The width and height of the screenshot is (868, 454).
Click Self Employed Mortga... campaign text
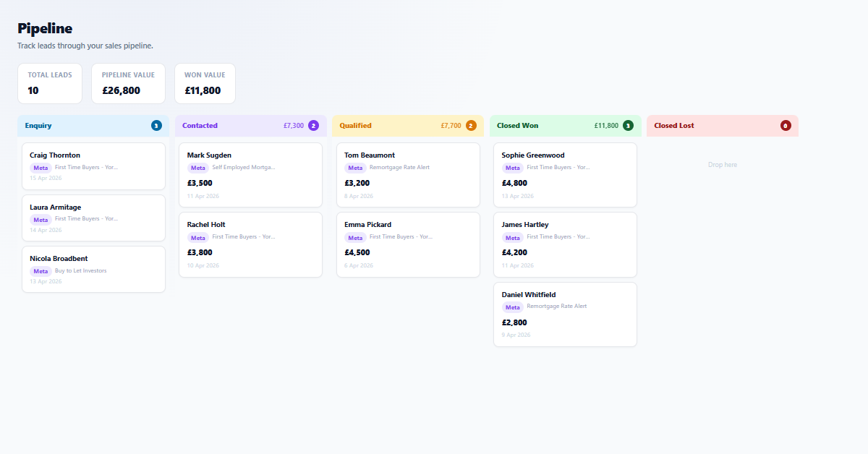point(244,168)
